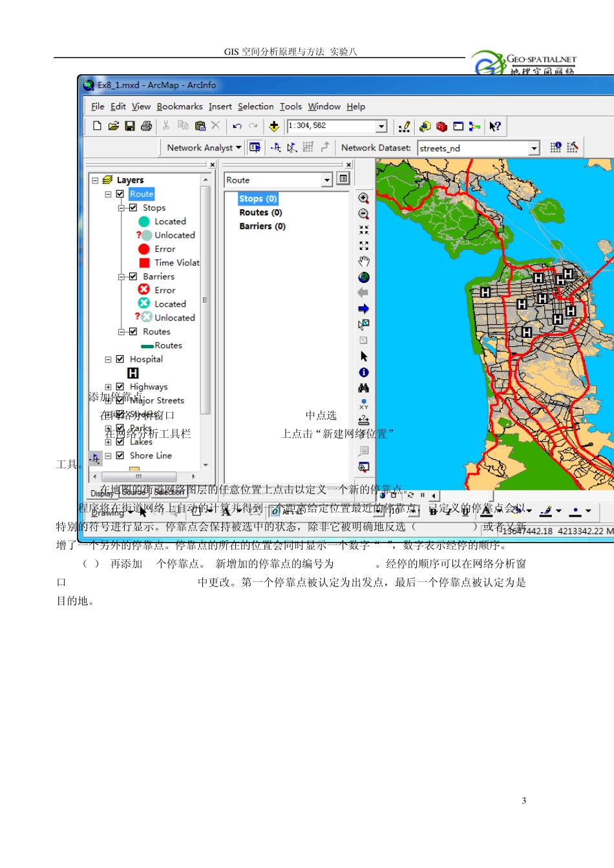The height and width of the screenshot is (868, 614).
Task: Click the Save icon in the toolbar
Action: coord(130,126)
